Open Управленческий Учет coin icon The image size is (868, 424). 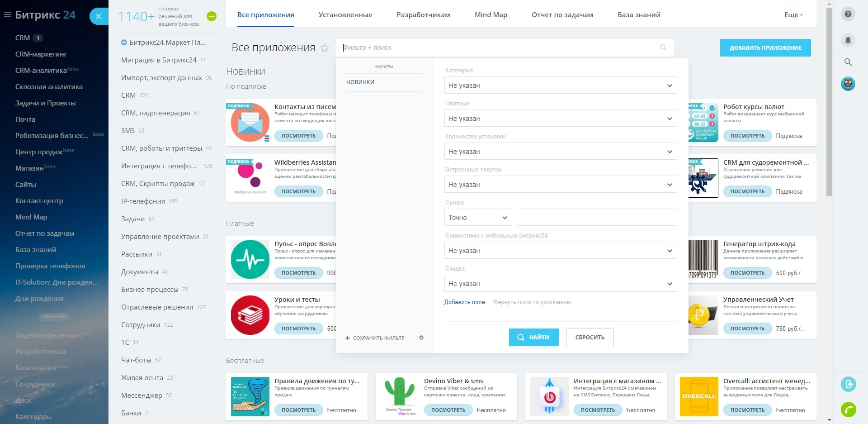(x=703, y=315)
